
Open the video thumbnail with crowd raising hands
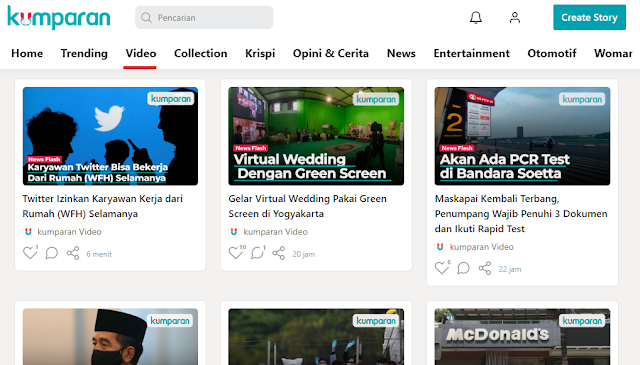[x=316, y=337]
